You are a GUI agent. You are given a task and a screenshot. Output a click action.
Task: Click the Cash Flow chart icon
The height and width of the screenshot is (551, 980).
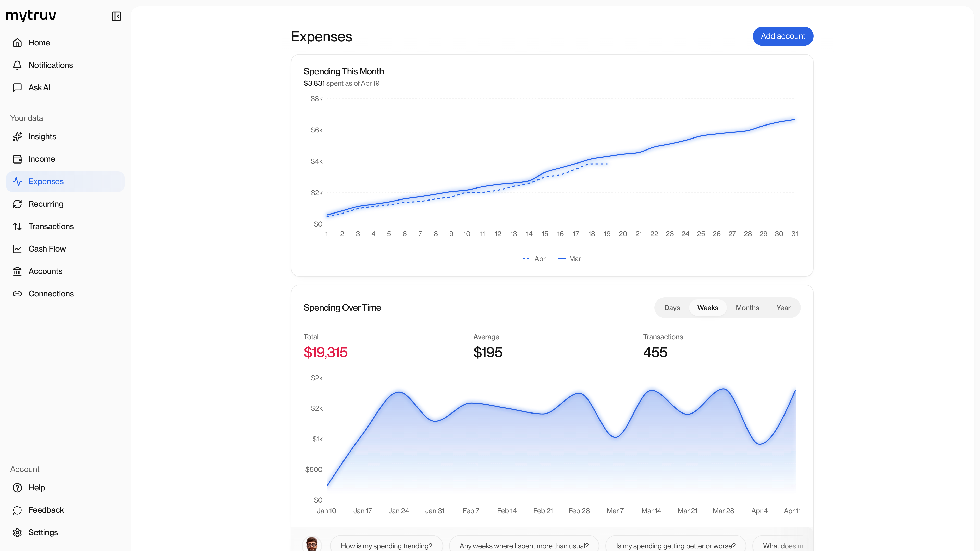pyautogui.click(x=17, y=249)
